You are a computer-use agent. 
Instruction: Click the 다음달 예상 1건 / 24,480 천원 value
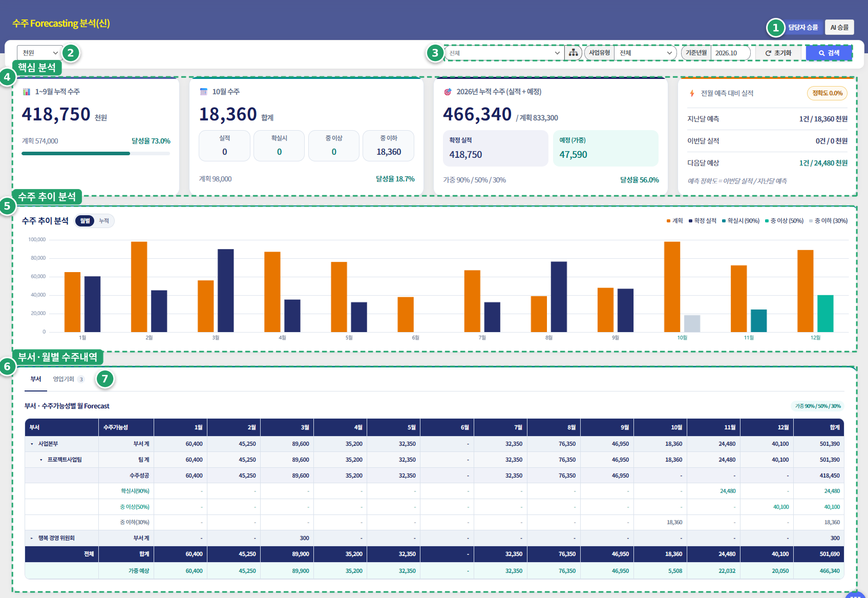point(823,163)
